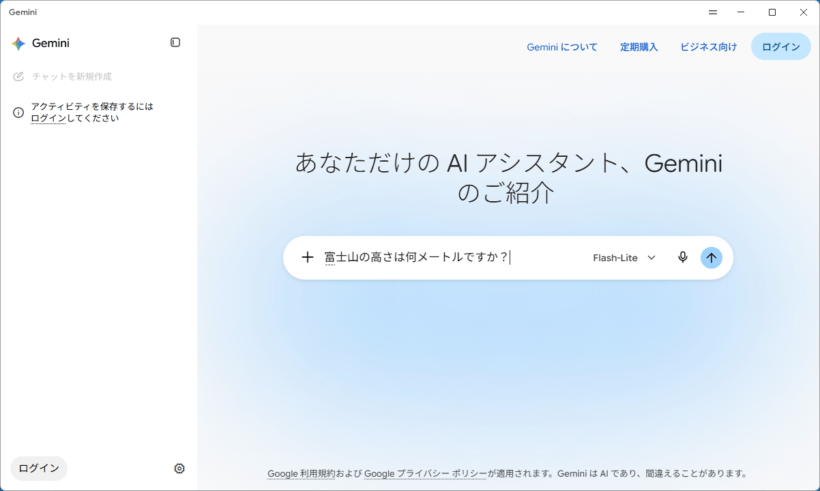
Task: Maximize the Gemini window
Action: [772, 12]
